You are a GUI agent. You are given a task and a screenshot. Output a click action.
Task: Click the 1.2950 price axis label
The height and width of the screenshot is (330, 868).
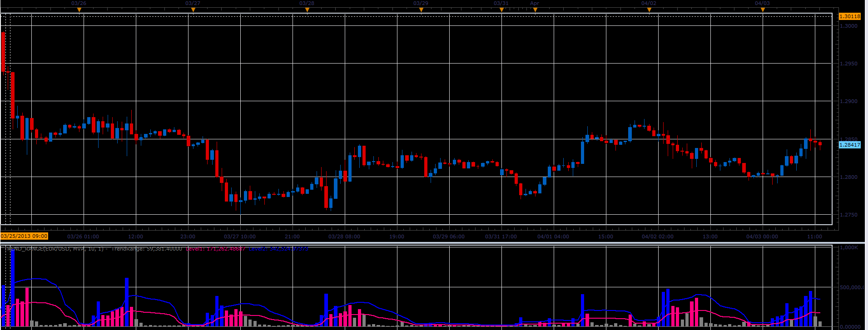[848, 64]
